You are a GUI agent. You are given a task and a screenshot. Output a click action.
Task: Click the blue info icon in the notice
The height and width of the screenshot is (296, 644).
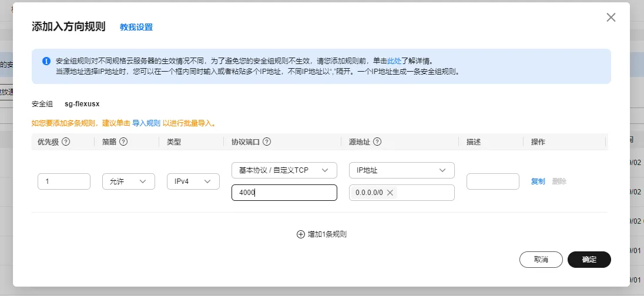(x=46, y=61)
